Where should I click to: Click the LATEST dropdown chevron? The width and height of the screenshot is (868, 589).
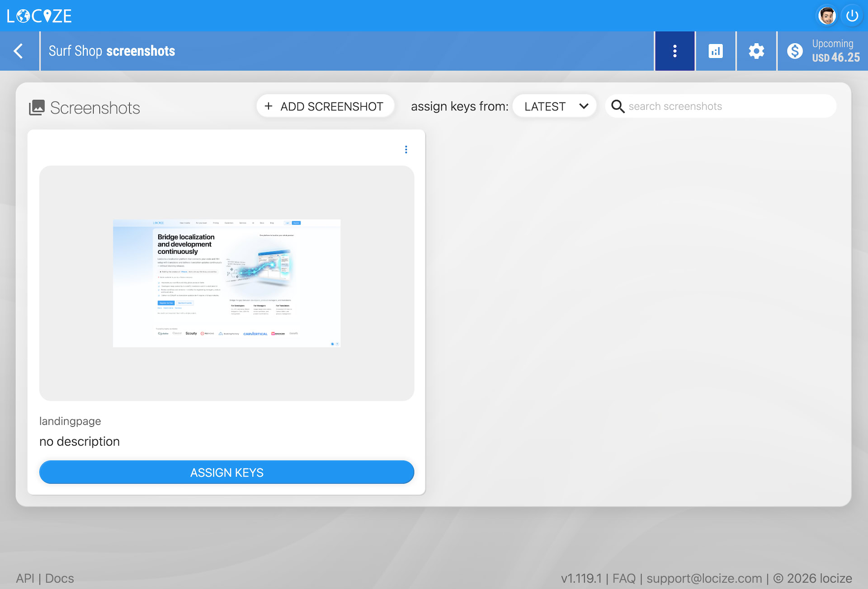584,106
